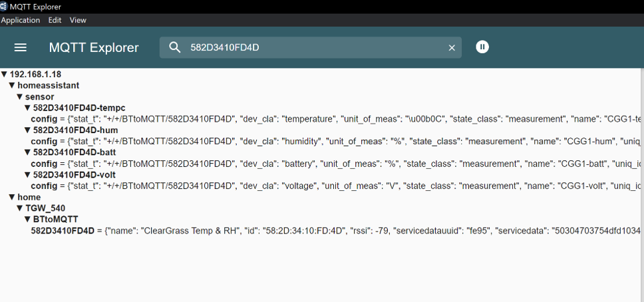Collapse the home topic branch
This screenshot has width=644, height=302.
12,197
